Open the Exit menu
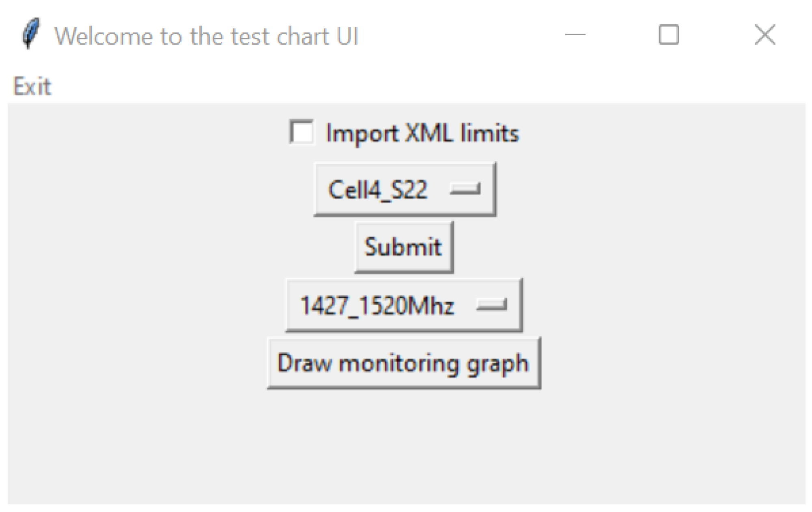The image size is (812, 512). click(32, 86)
